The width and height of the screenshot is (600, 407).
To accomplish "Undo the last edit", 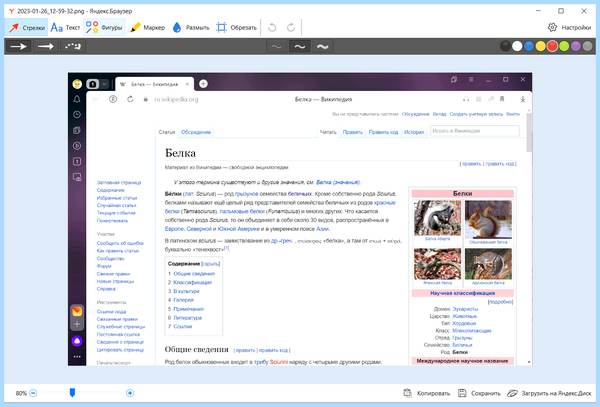I will (272, 28).
